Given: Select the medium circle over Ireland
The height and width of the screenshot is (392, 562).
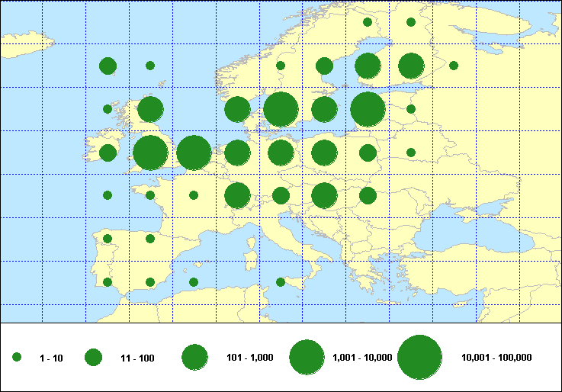Looking at the screenshot, I should [108, 153].
